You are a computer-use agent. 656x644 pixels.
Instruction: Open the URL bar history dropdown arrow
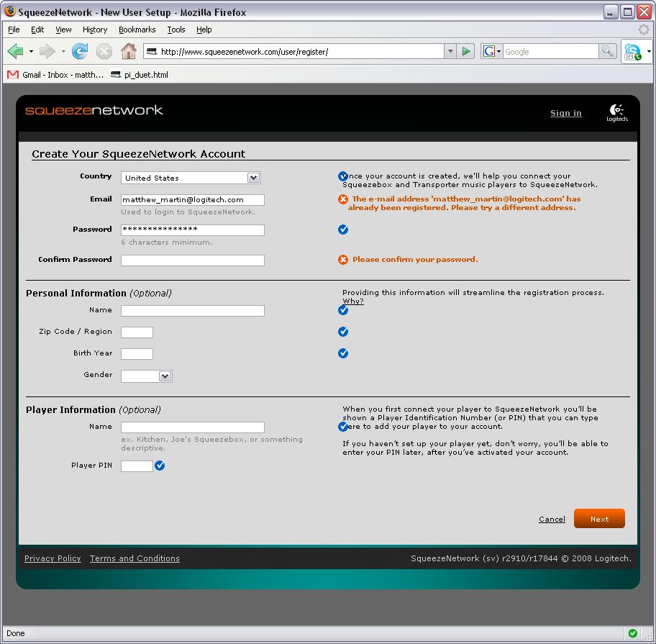pyautogui.click(x=450, y=51)
